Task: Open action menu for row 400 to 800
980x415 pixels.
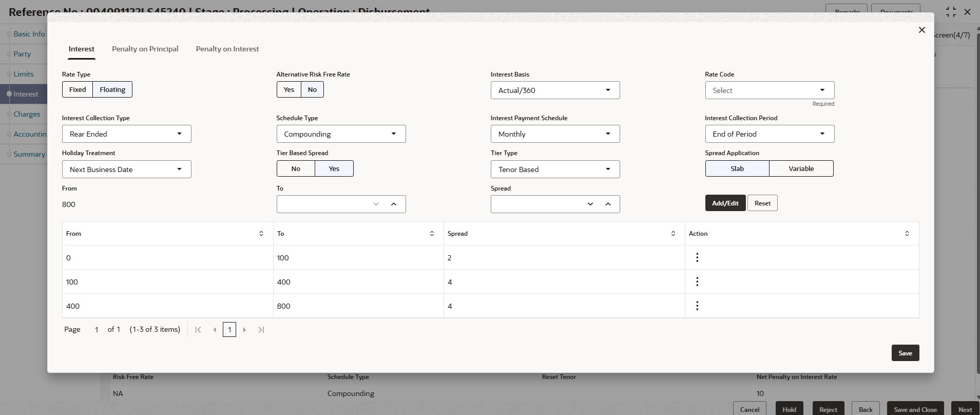Action: [x=697, y=306]
